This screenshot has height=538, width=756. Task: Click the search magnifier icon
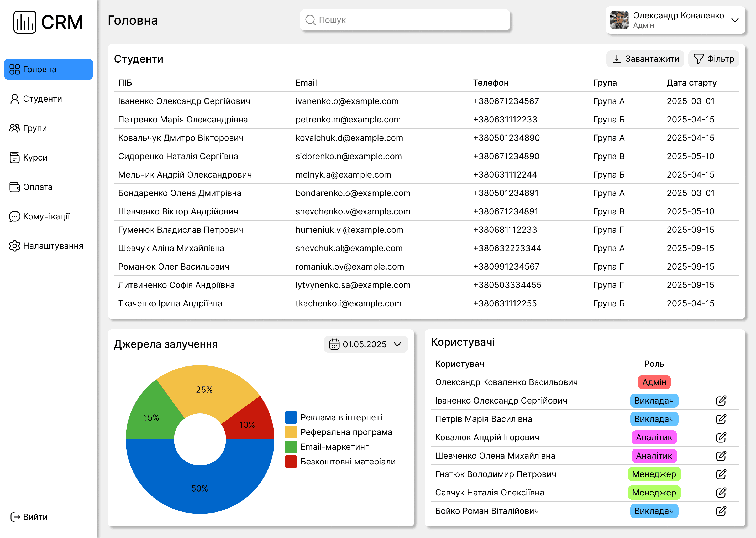point(310,20)
